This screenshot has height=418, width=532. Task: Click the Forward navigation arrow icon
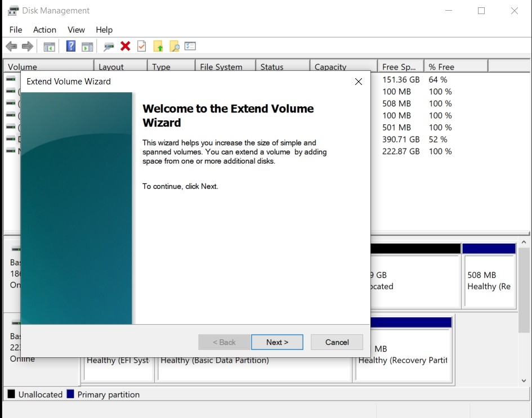point(26,46)
